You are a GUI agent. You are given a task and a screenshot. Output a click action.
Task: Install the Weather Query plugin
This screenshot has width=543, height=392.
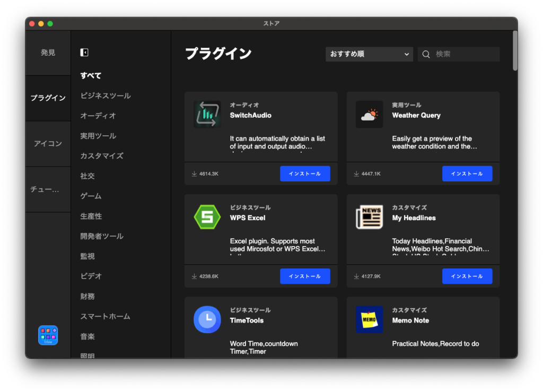pyautogui.click(x=467, y=173)
